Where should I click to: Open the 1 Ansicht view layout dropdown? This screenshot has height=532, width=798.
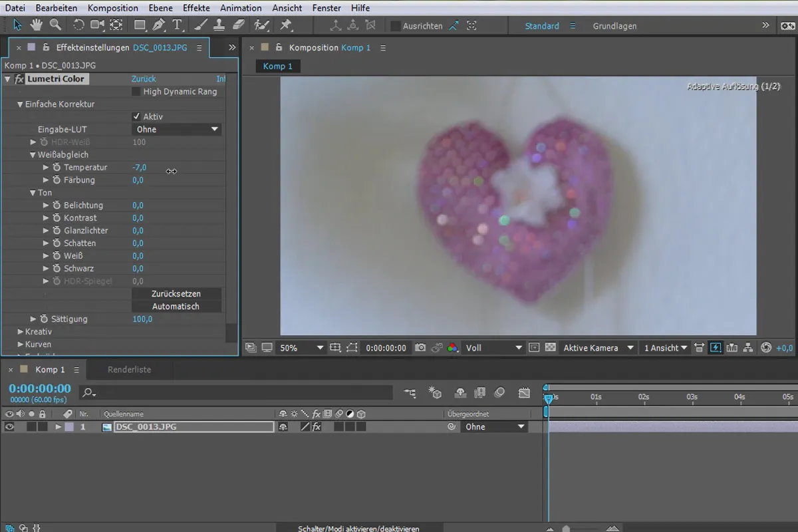click(665, 348)
